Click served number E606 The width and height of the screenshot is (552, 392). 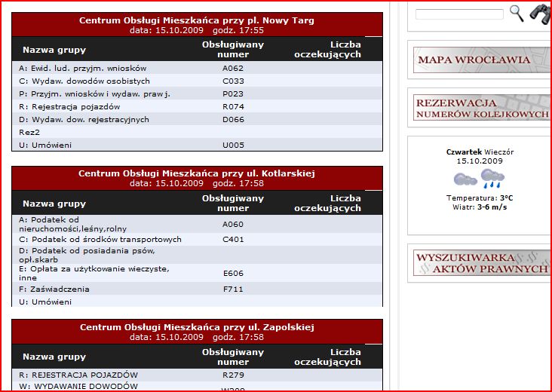[x=233, y=273]
